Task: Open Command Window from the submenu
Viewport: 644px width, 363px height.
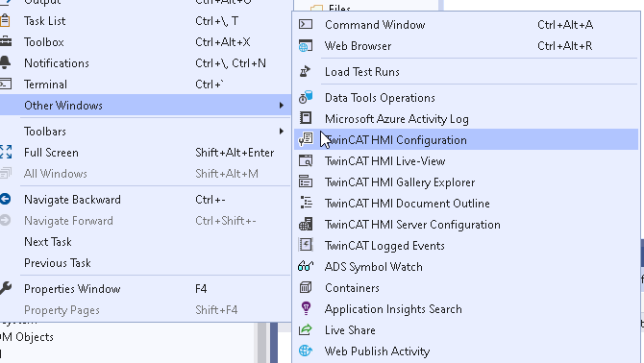Action: click(x=466, y=25)
